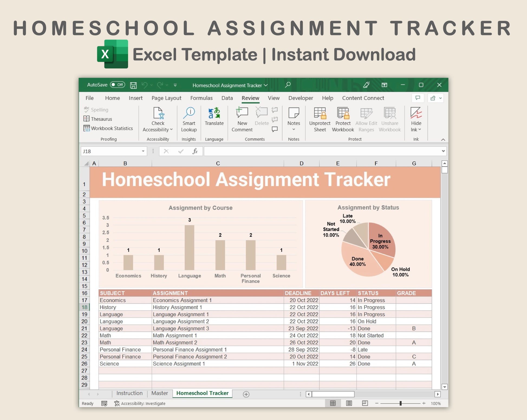Switch to Page Break Preview icon
This screenshot has width=527, height=420.
(x=365, y=403)
